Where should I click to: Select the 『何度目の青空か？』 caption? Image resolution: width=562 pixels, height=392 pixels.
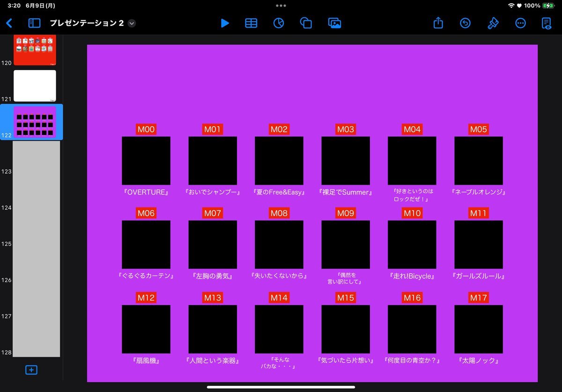pyautogui.click(x=412, y=361)
